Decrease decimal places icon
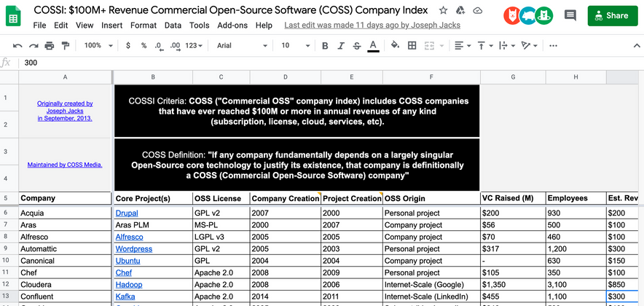644x306 pixels. (x=160, y=46)
